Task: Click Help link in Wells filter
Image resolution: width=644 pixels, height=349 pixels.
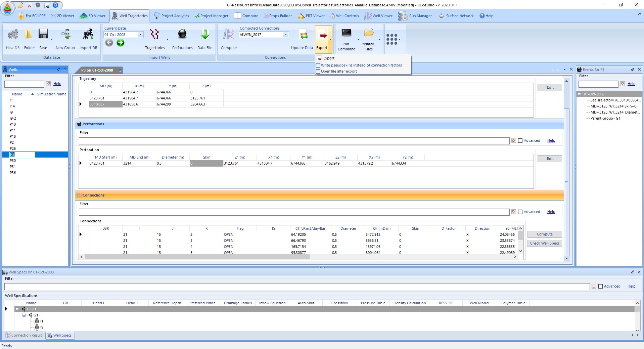Action: 57,84
